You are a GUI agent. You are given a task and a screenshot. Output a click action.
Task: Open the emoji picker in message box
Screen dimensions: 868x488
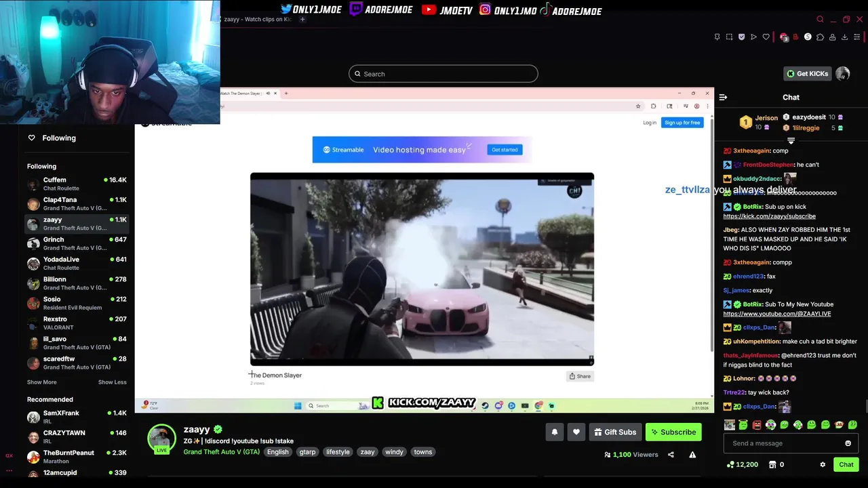(848, 443)
